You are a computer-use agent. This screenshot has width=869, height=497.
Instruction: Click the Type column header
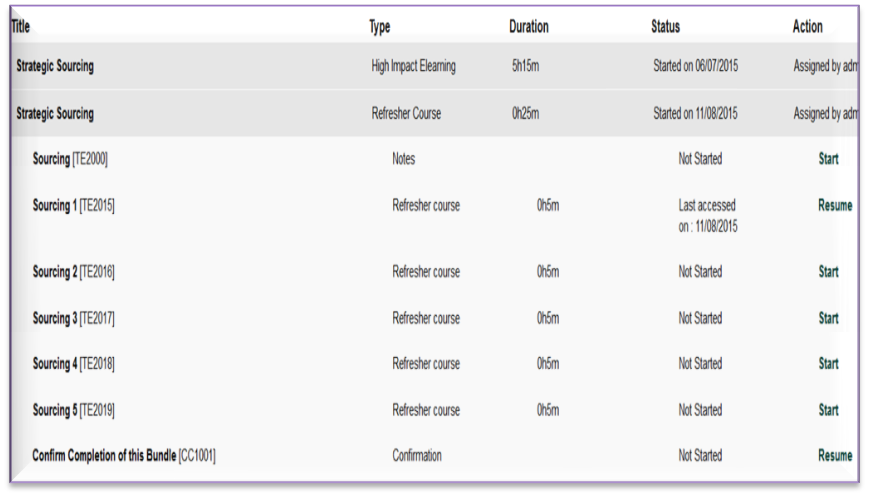380,27
